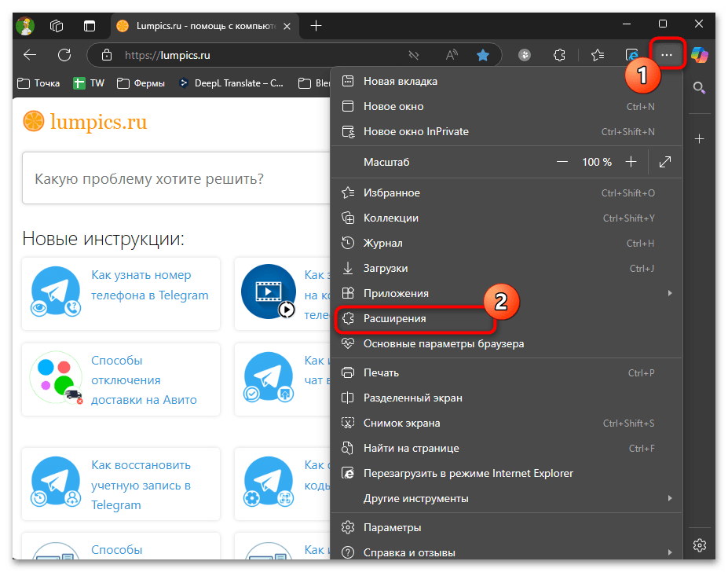Click the sidebar plus (add) icon
The width and height of the screenshot is (728, 572).
point(699,138)
